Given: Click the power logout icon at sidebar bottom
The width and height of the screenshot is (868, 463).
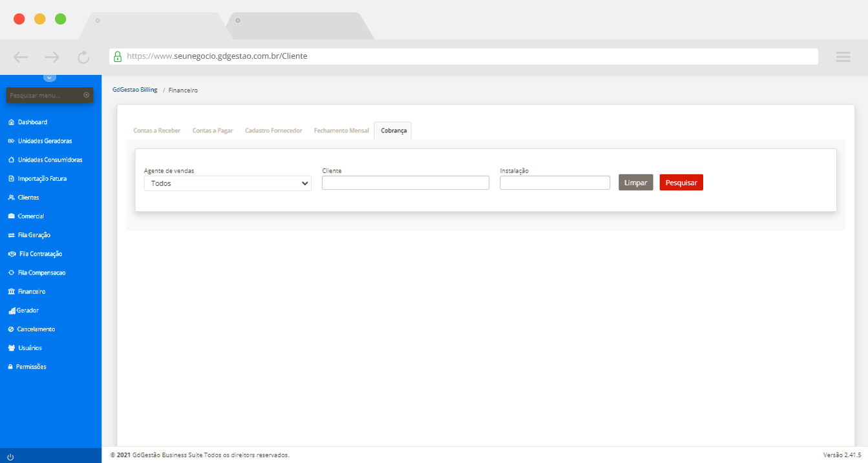Looking at the screenshot, I should coord(10,457).
